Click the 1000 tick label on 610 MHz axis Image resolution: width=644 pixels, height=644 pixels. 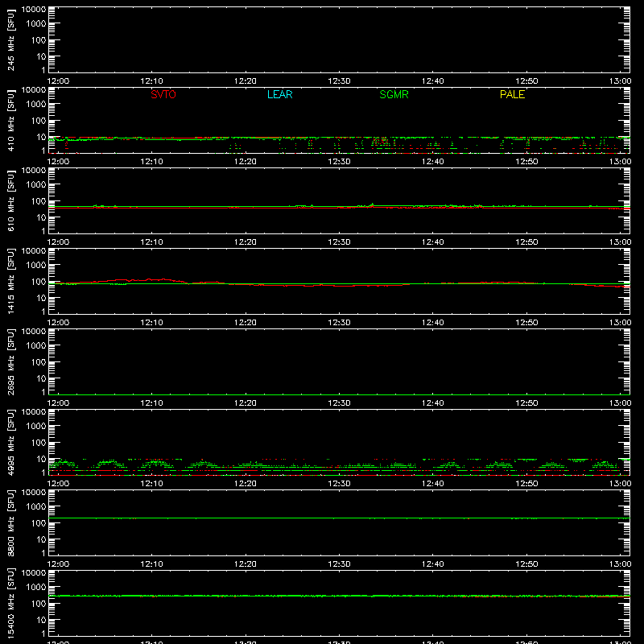tap(37, 185)
